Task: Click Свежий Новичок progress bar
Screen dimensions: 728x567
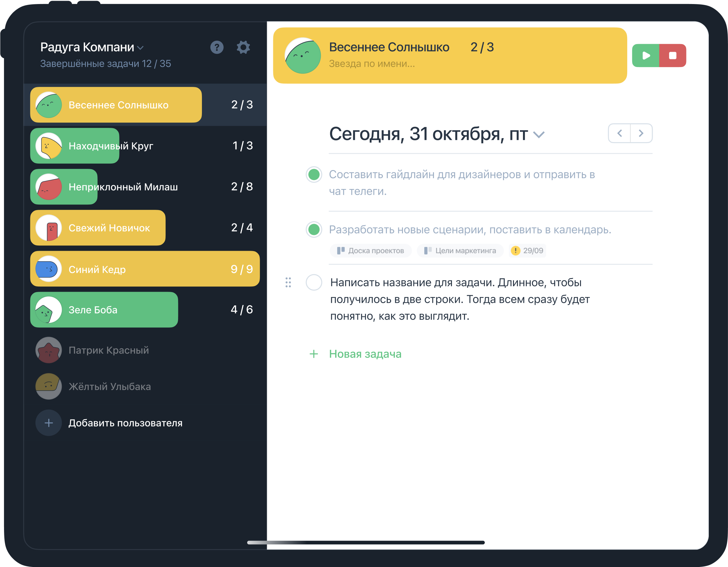Action: click(x=98, y=228)
